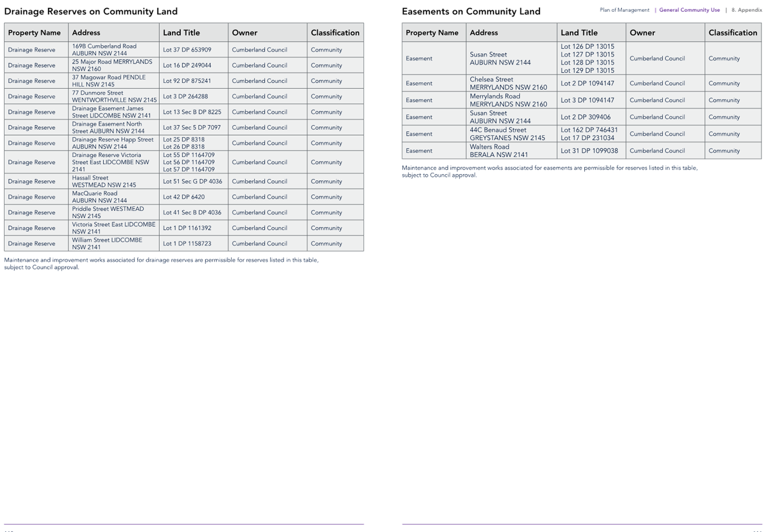The image size is (765, 532).
Task: Click the 'Lot 25 DP 8318' land title
Action: click(x=183, y=139)
